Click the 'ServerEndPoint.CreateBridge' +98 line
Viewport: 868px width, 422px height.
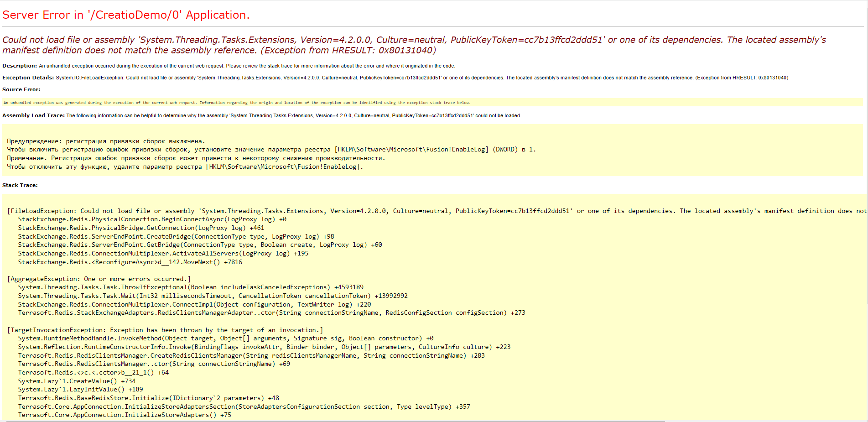click(x=176, y=237)
